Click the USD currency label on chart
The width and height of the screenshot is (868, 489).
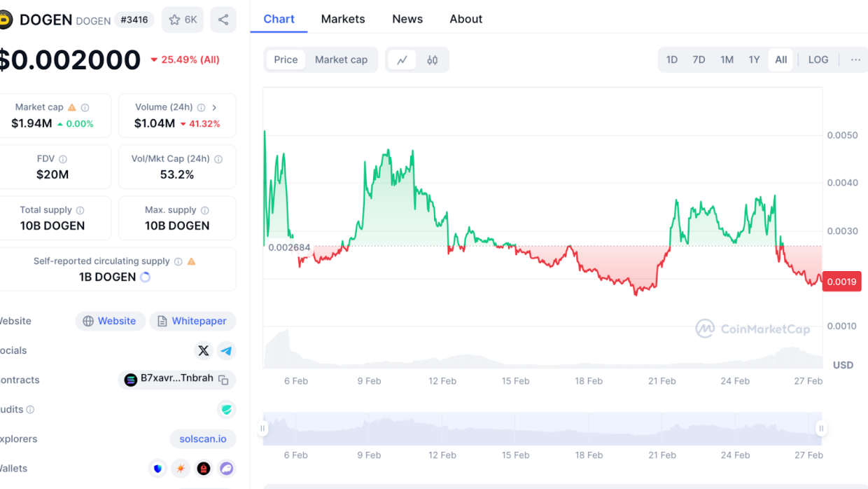point(843,365)
